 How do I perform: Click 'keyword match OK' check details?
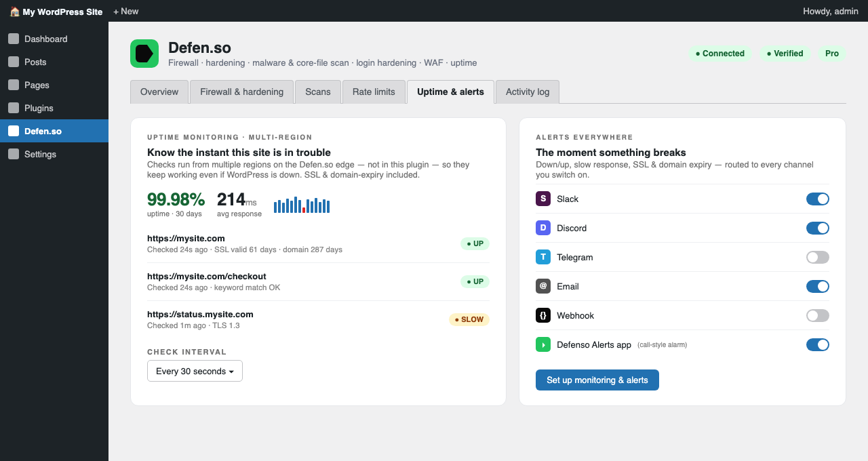coord(248,287)
